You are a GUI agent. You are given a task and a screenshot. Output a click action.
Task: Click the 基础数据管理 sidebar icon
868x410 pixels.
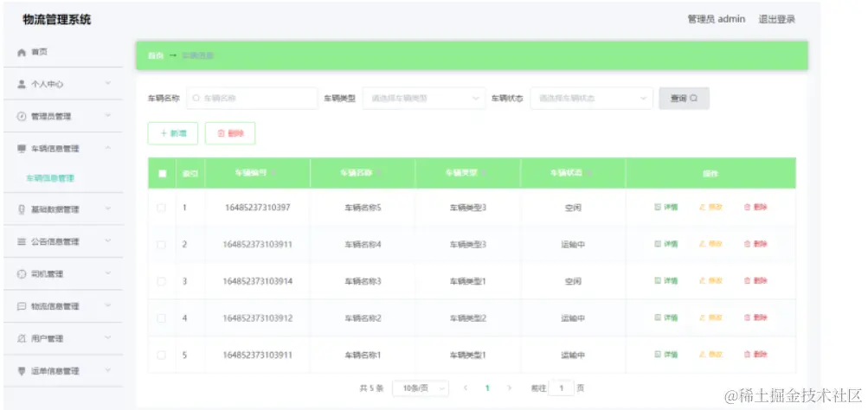point(22,209)
